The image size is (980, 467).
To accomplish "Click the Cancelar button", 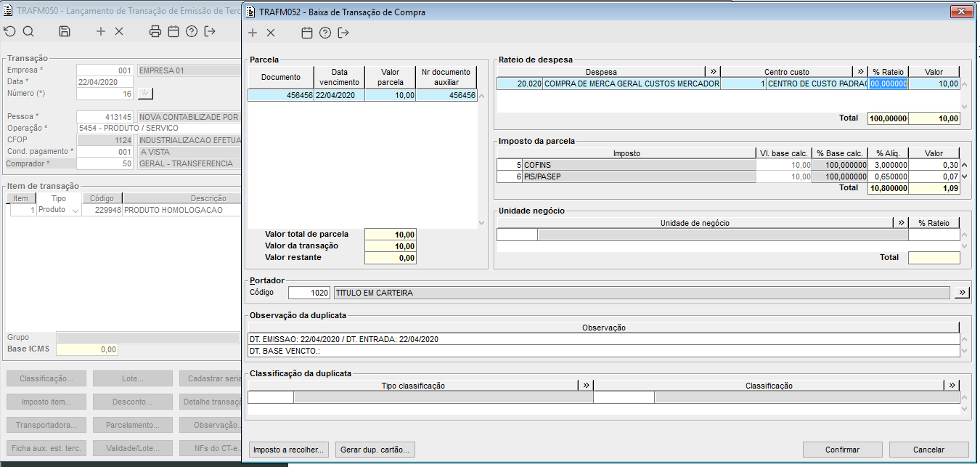I will [x=928, y=450].
